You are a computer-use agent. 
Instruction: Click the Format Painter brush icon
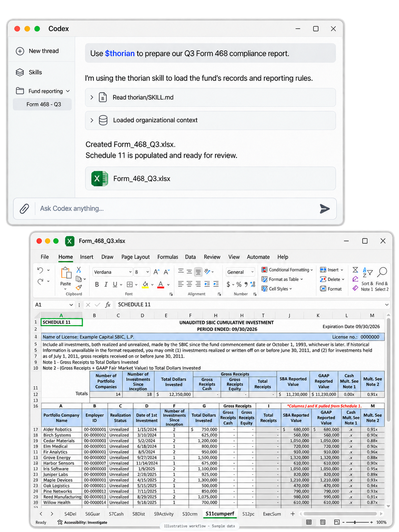click(x=79, y=288)
